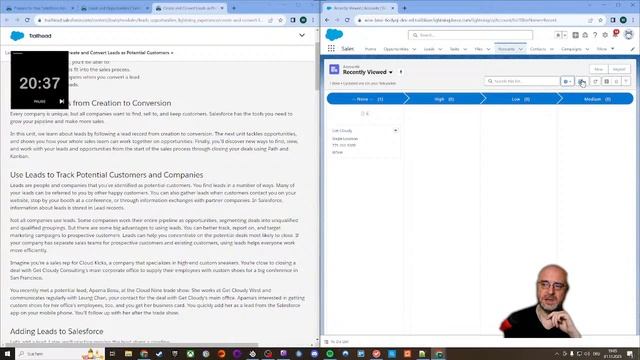Skip the timer with next-track icon
The image size is (640, 360).
pyautogui.click(x=62, y=101)
